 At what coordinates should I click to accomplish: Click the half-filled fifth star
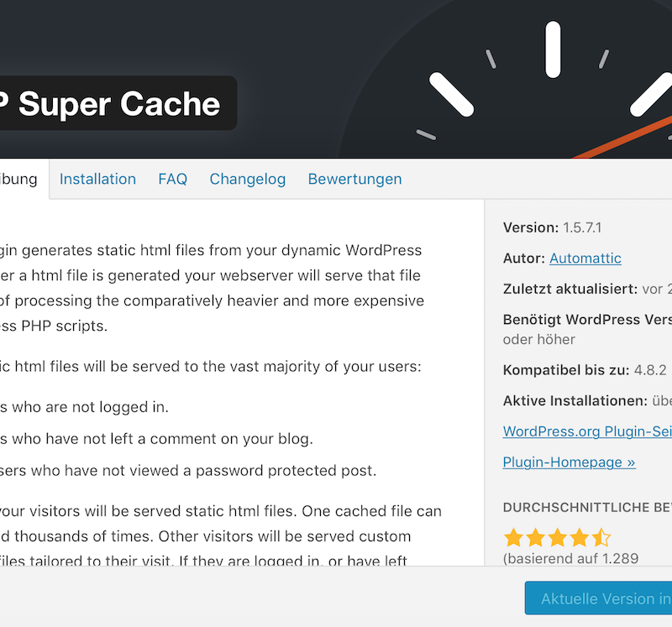[x=601, y=537]
